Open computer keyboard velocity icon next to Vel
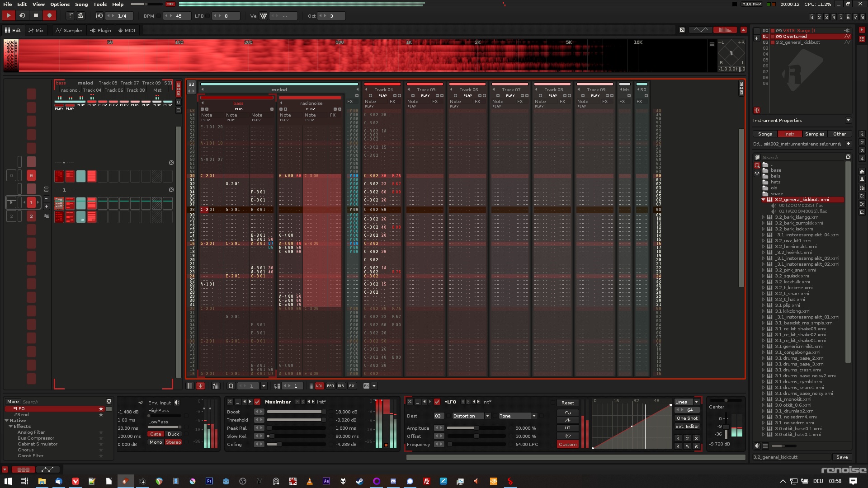Viewport: 868px width, 488px height. [x=263, y=16]
